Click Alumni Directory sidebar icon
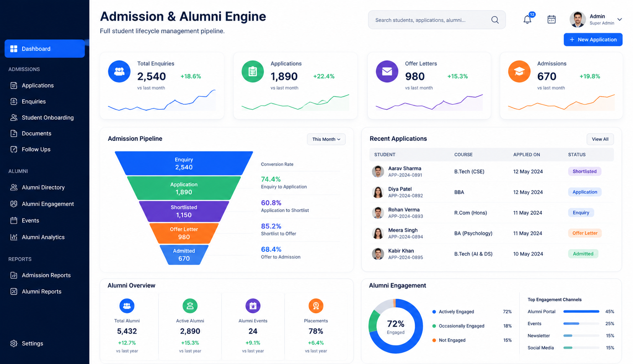Viewport: 633px width, 364px height. pyautogui.click(x=14, y=187)
